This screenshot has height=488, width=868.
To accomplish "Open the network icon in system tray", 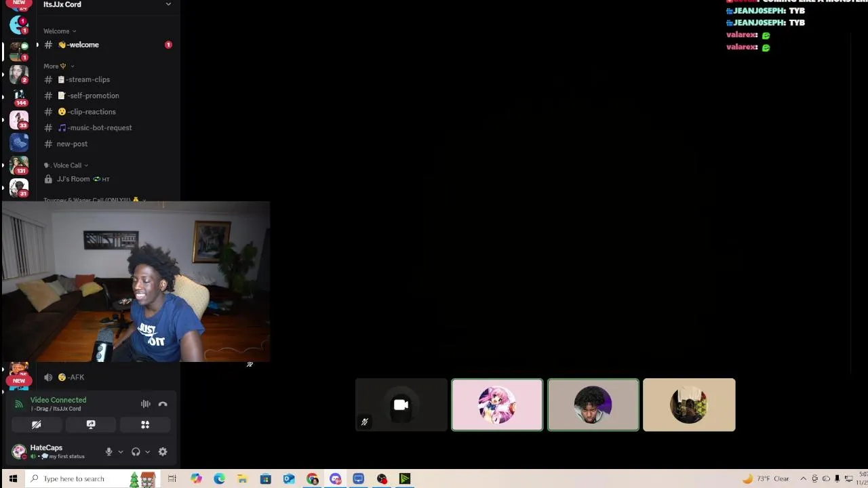I will coord(848,479).
